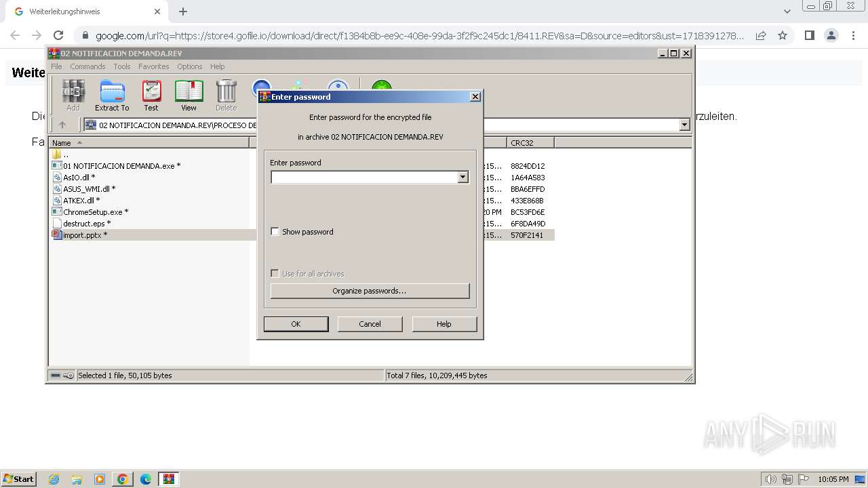
Task: Open Windows Explorer from the taskbar
Action: click(77, 479)
